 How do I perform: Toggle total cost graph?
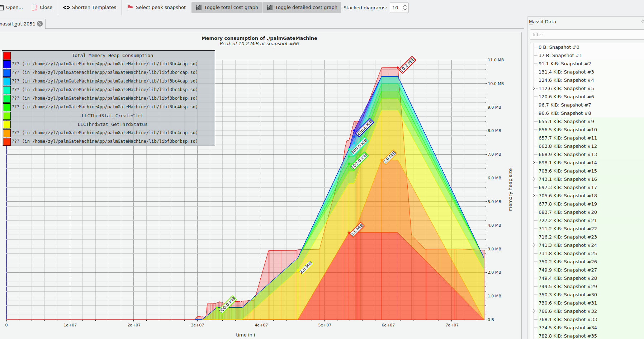click(x=227, y=7)
